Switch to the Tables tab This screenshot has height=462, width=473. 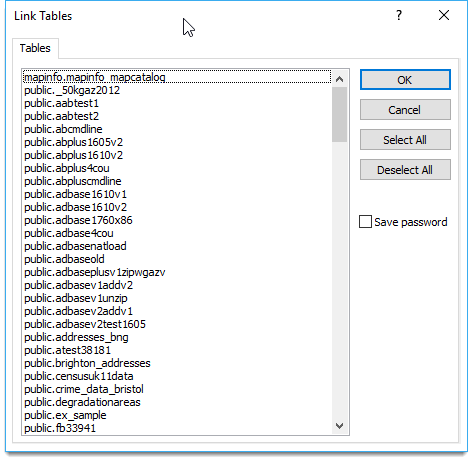coord(35,48)
